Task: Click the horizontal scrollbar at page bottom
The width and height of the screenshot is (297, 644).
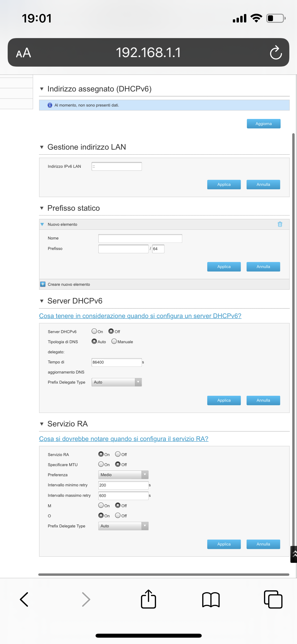Action: (164, 574)
